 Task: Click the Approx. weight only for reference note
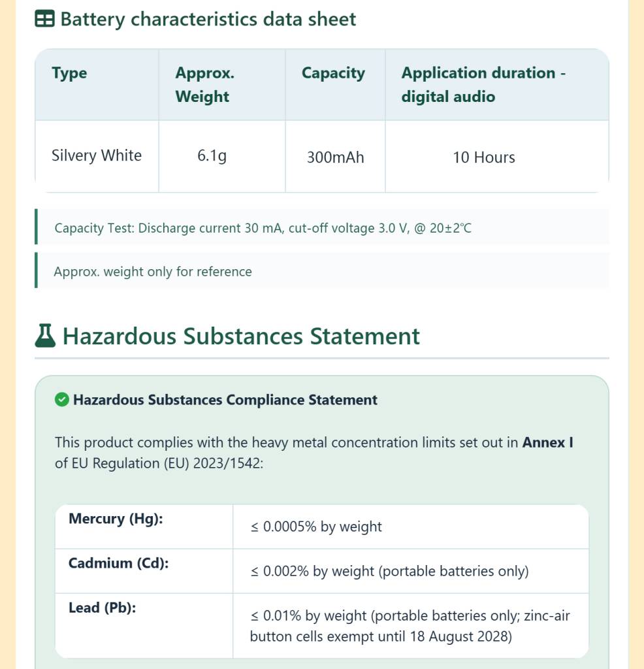tap(153, 272)
